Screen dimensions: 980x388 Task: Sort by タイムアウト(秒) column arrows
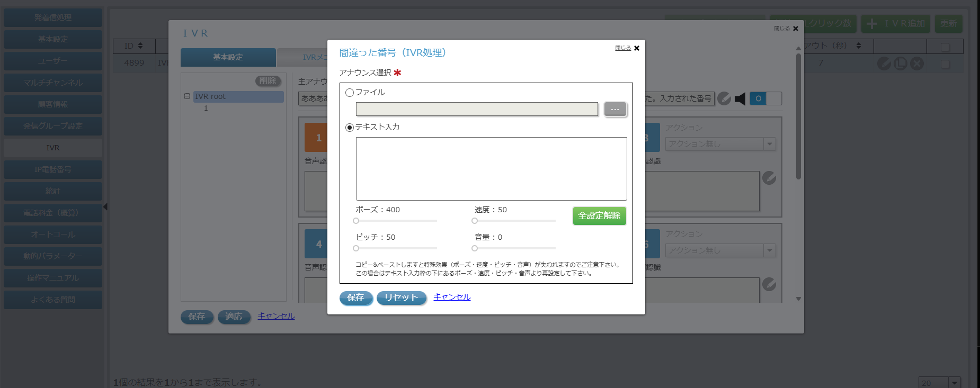[859, 46]
